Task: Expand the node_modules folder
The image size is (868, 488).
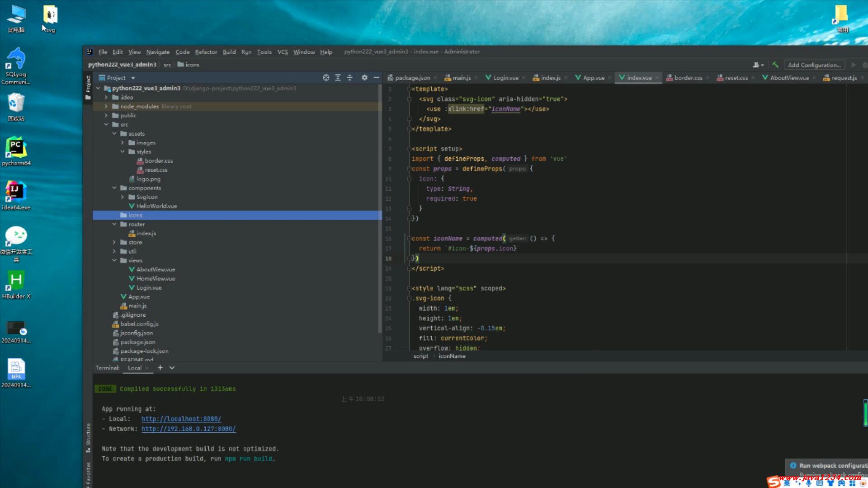Action: 106,106
